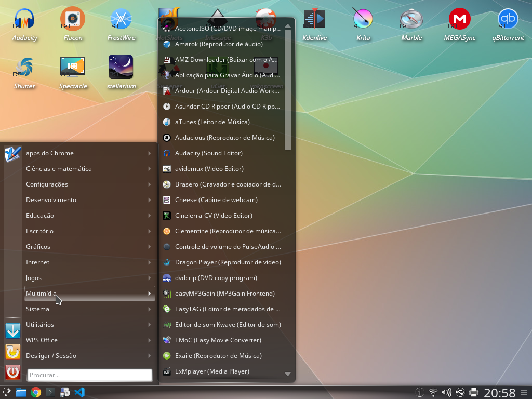Expand the Internet submenu arrow
Image resolution: width=532 pixels, height=399 pixels.
click(x=149, y=262)
